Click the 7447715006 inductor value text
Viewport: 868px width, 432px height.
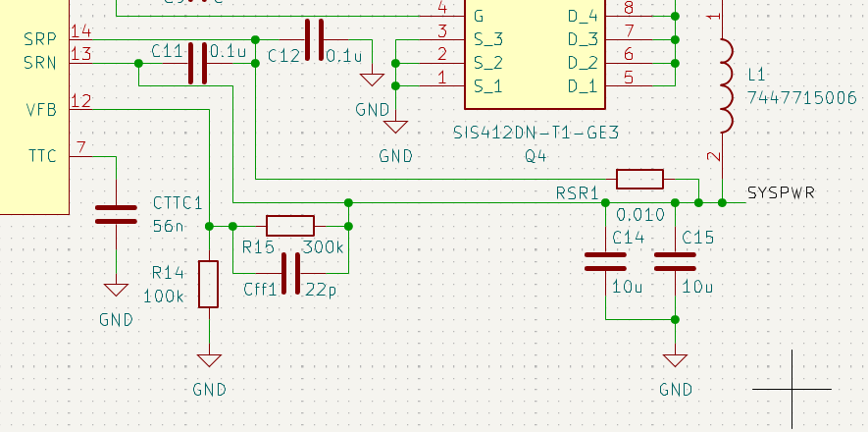coord(802,98)
